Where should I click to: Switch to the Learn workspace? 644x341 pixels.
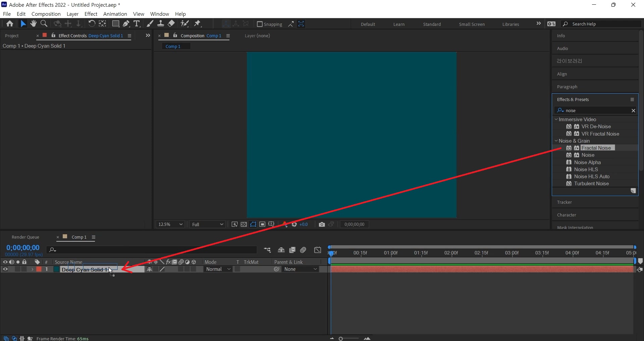point(399,24)
